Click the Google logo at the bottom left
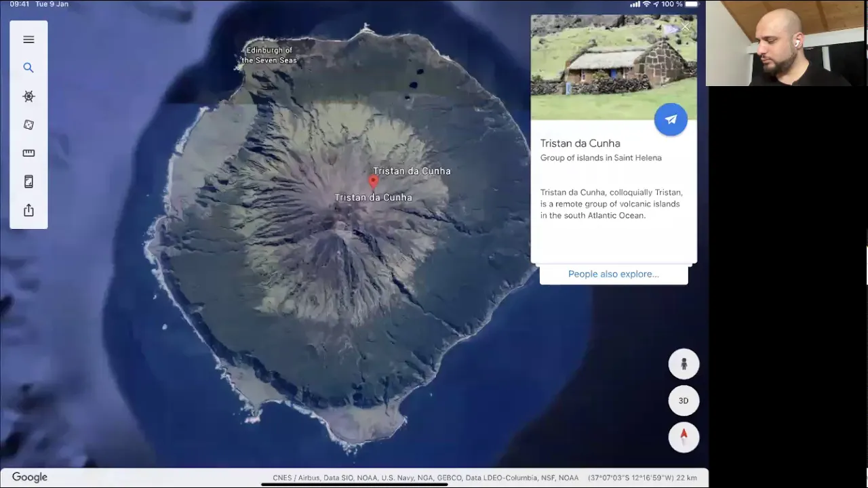The image size is (868, 488). point(30,477)
